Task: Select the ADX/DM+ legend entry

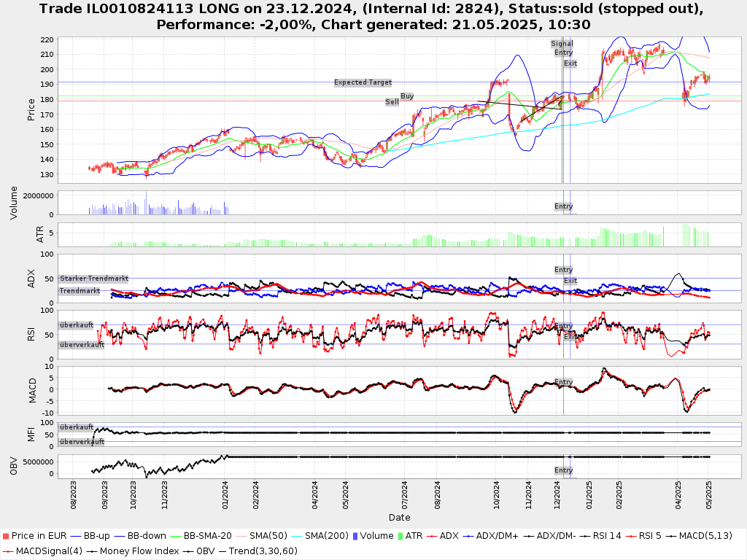Action: click(495, 536)
